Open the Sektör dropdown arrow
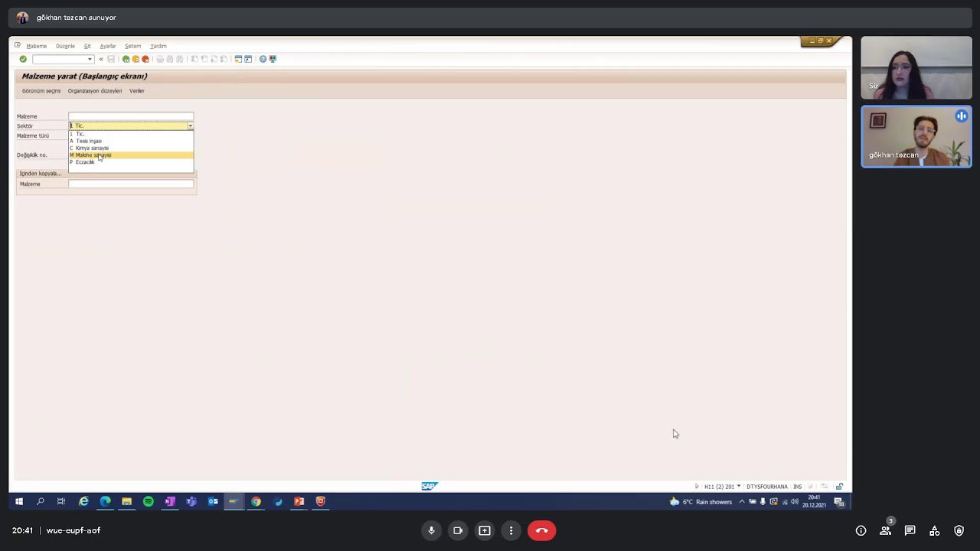The image size is (980, 551). pyautogui.click(x=190, y=126)
